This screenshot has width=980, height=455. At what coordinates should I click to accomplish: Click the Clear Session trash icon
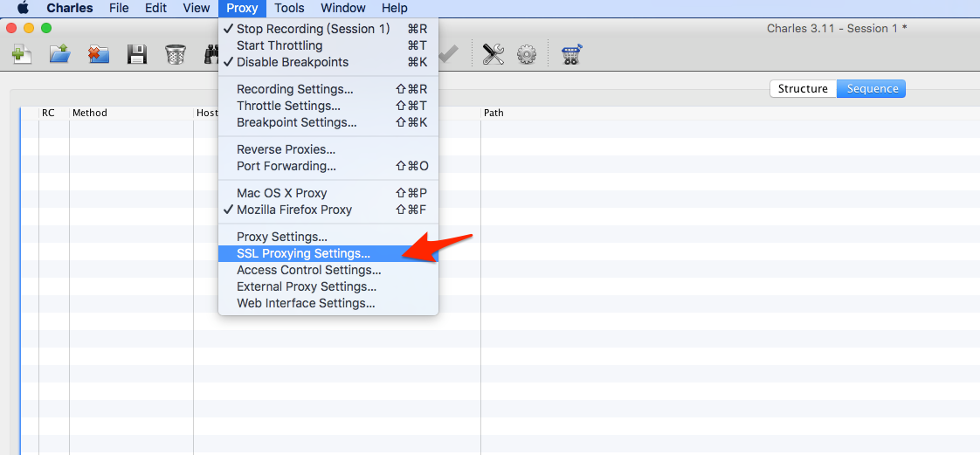point(175,54)
